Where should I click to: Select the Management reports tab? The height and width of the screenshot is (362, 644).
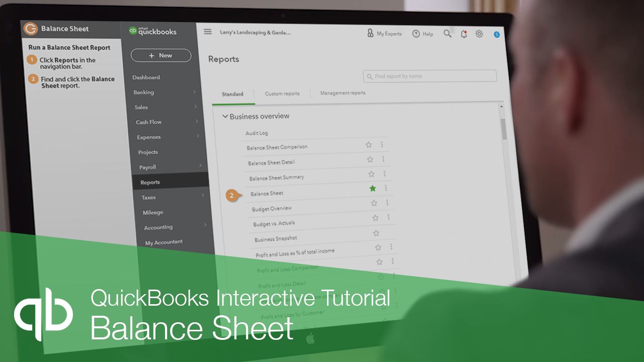click(x=343, y=93)
